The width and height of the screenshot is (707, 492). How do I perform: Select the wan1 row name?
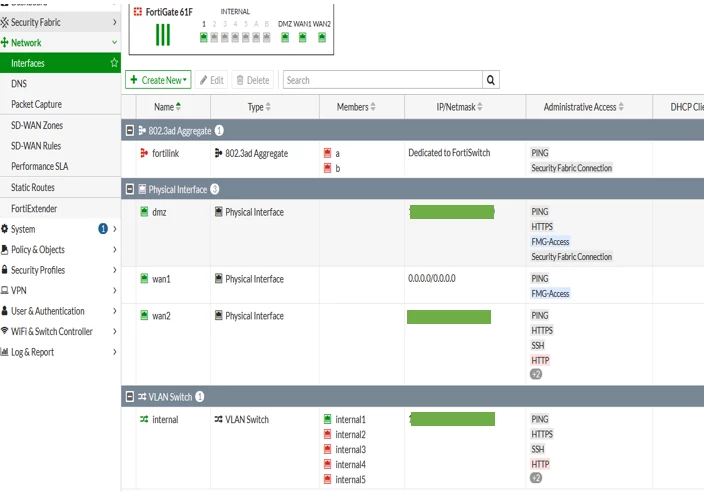pos(161,279)
